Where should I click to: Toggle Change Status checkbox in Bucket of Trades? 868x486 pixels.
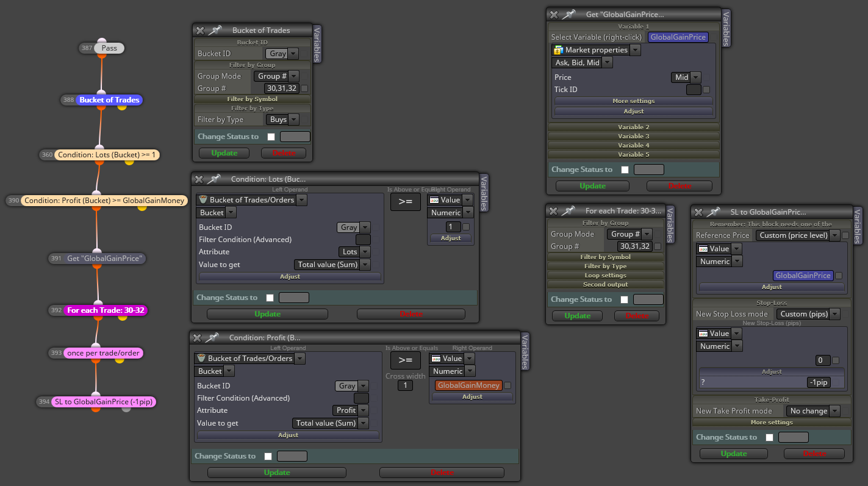pyautogui.click(x=271, y=137)
